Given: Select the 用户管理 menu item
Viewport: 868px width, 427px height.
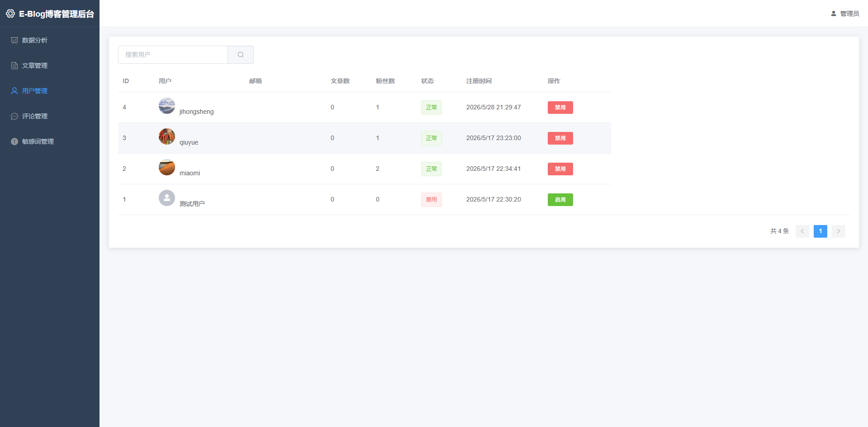Looking at the screenshot, I should [50, 91].
